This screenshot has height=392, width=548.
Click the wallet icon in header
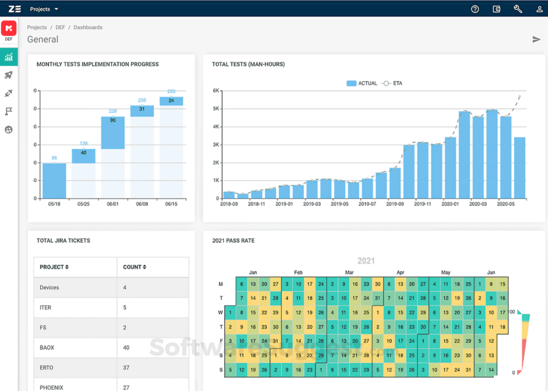(x=496, y=9)
